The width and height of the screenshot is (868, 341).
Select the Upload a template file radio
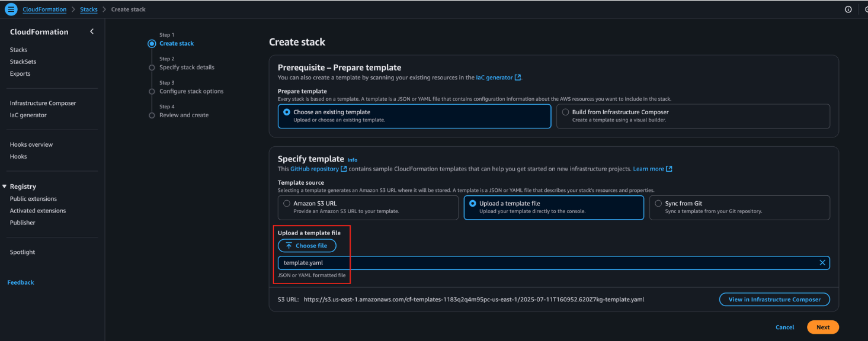pyautogui.click(x=473, y=204)
